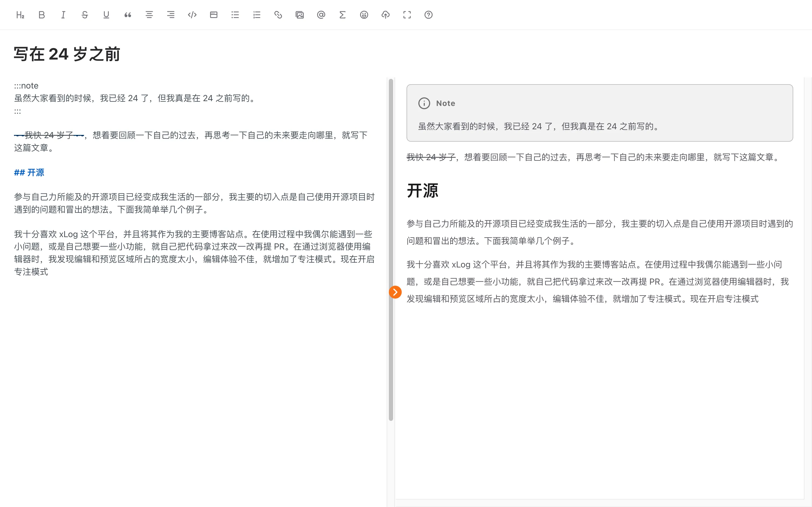Click the article title field

(67, 54)
